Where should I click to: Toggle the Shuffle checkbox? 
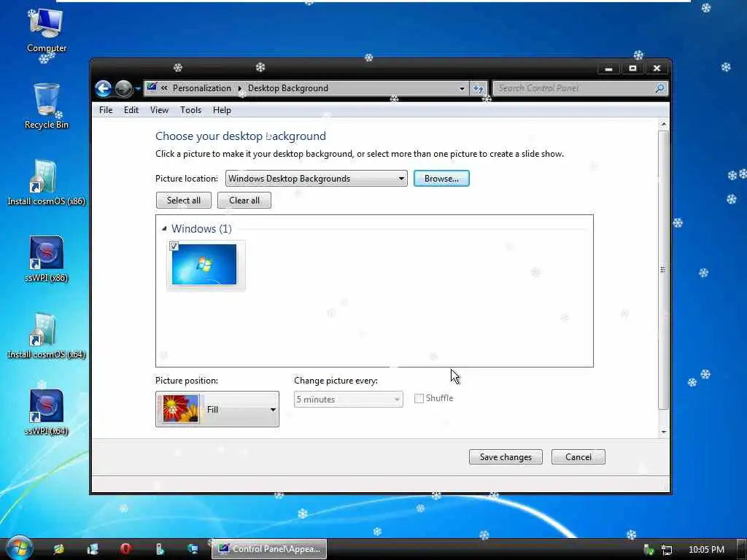(419, 399)
